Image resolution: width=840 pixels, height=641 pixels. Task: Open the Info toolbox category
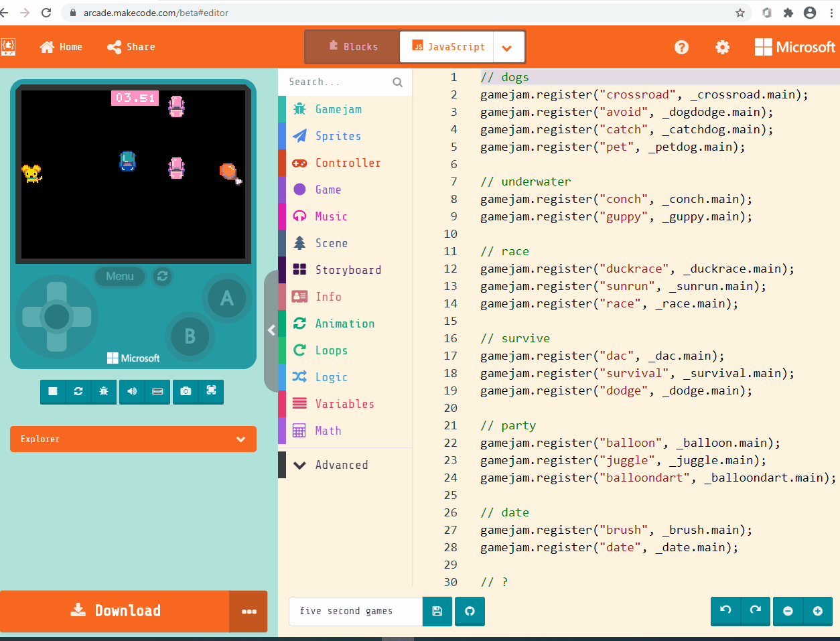click(345, 297)
